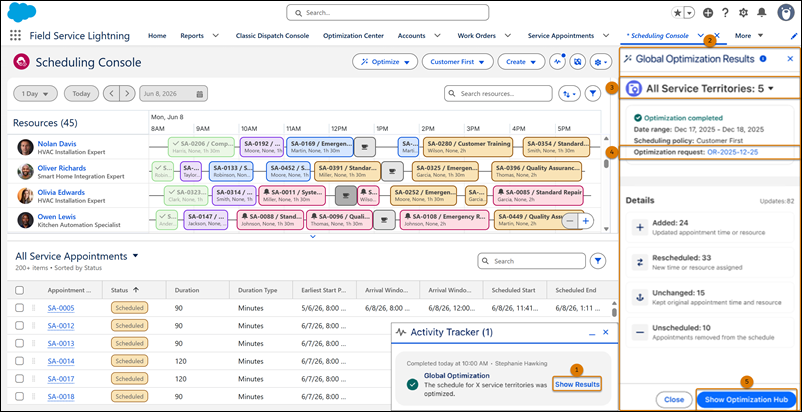Image resolution: width=802 pixels, height=412 pixels.
Task: Open the user profile avatar
Action: (786, 13)
